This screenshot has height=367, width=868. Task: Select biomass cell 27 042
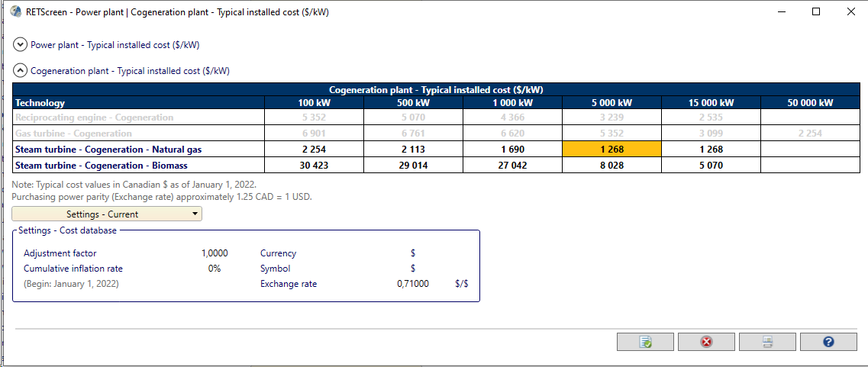[512, 165]
